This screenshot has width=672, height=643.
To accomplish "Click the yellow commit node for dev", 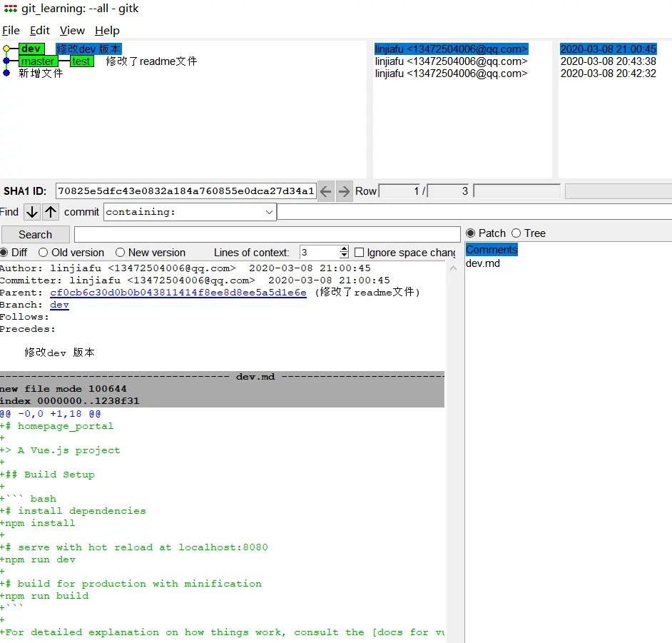I will (6, 49).
